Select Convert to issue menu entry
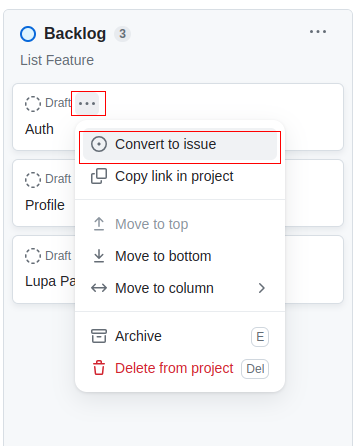 pyautogui.click(x=180, y=144)
